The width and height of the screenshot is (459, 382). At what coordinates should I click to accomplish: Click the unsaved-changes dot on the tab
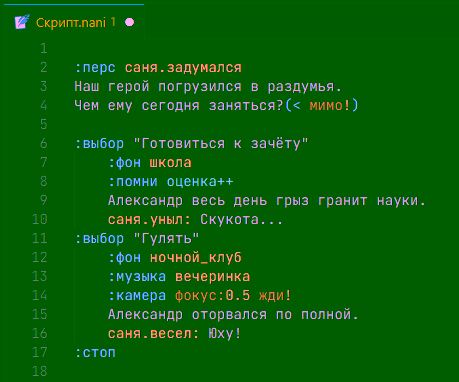tap(129, 22)
